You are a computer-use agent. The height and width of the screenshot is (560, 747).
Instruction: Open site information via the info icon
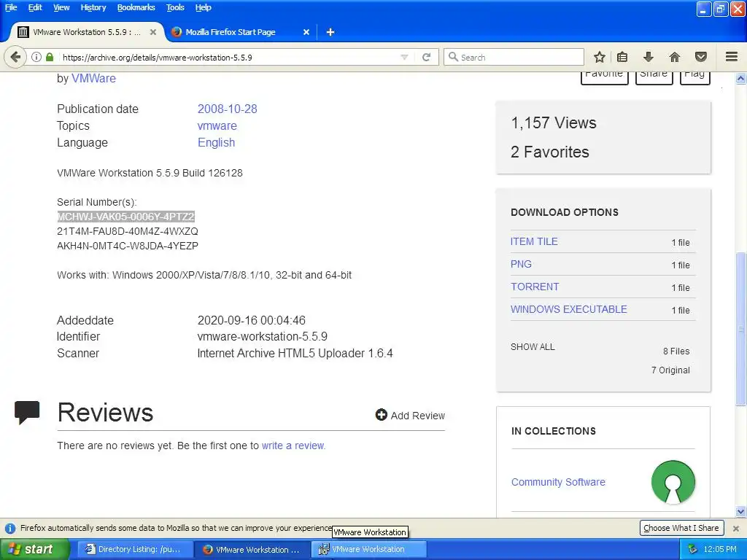point(36,57)
